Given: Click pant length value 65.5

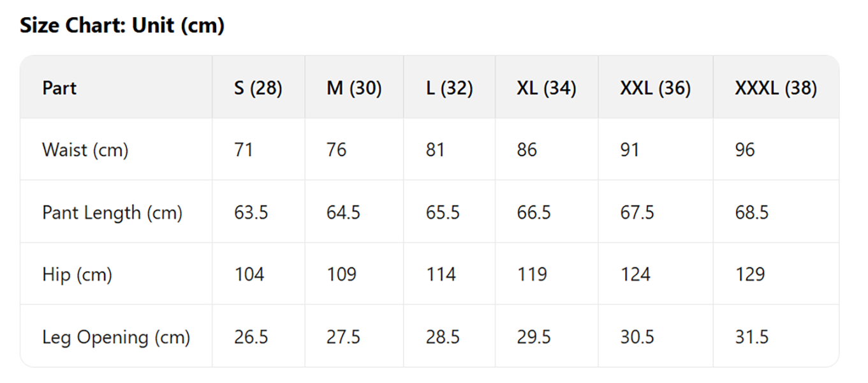Looking at the screenshot, I should tap(443, 213).
